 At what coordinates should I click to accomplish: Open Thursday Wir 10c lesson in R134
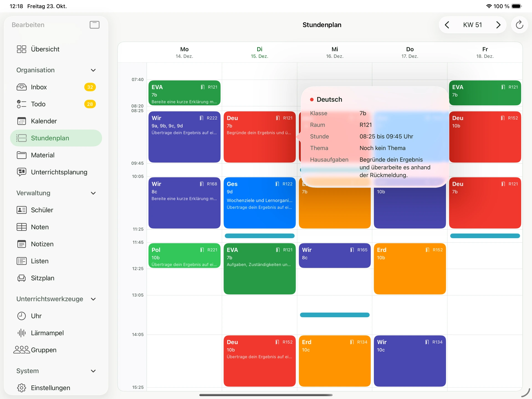(x=410, y=361)
